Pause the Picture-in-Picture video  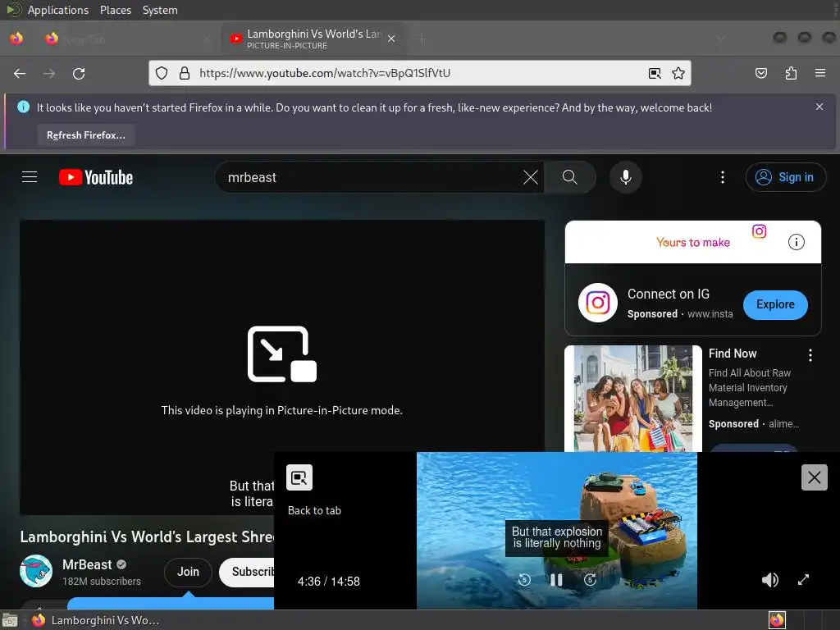(557, 580)
